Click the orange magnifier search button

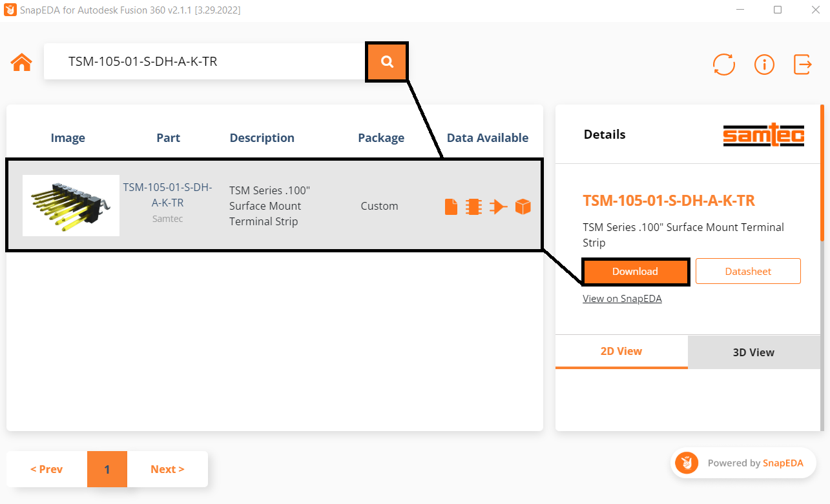coord(387,62)
